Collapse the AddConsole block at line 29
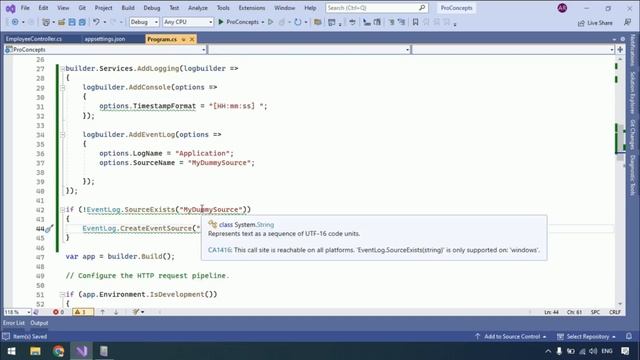 (x=62, y=87)
